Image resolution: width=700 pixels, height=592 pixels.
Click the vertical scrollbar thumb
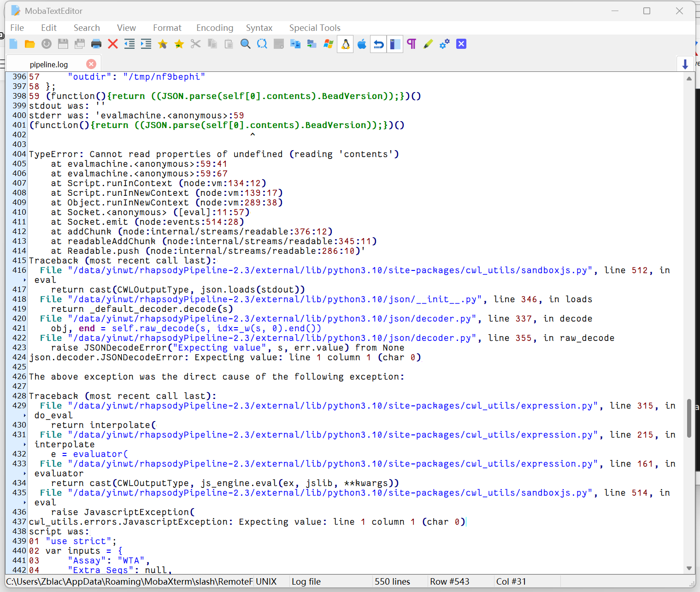point(689,418)
